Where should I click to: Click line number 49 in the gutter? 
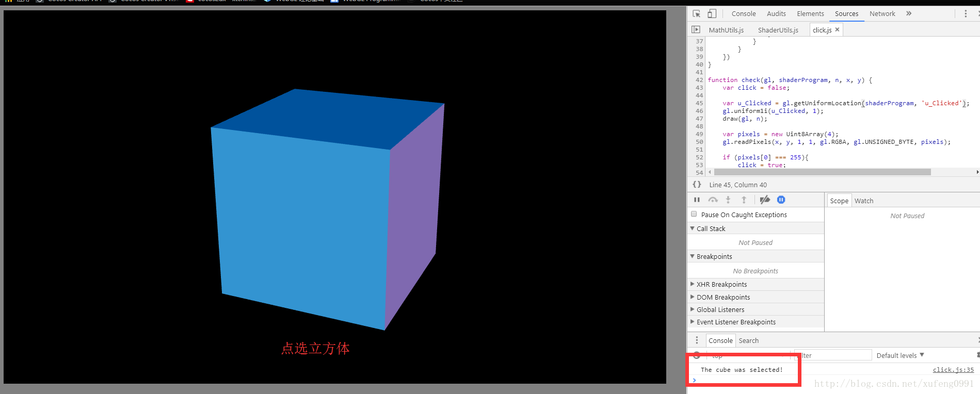pyautogui.click(x=699, y=134)
